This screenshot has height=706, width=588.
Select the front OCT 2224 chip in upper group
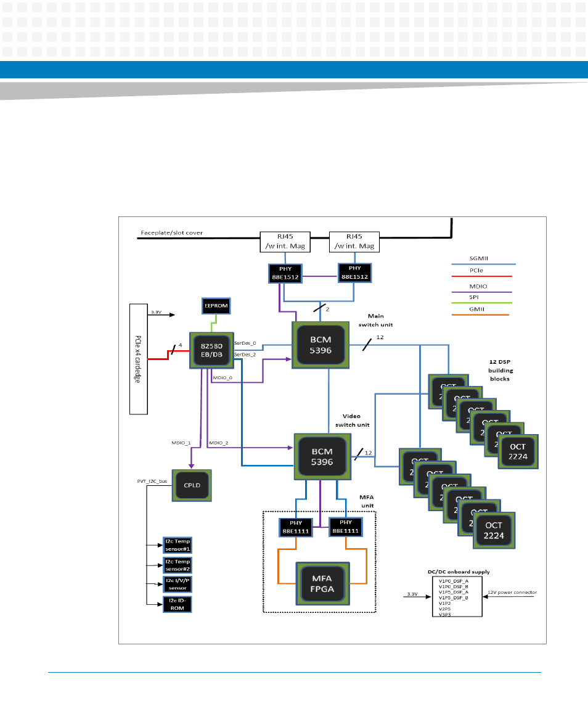(x=518, y=451)
